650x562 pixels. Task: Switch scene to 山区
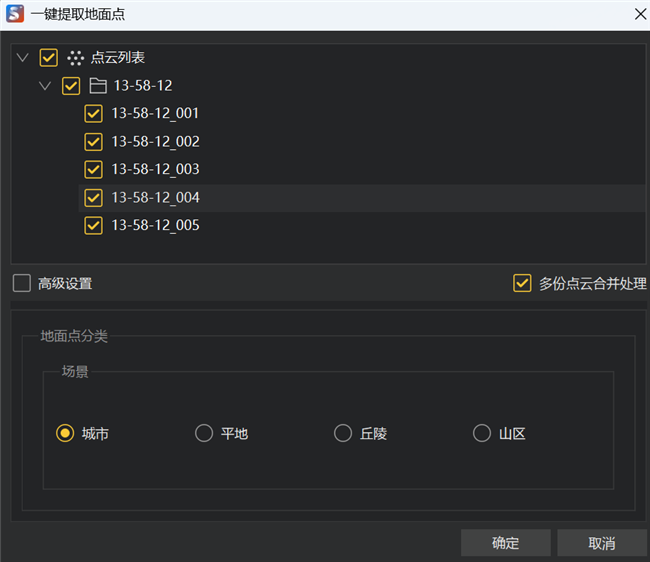point(482,433)
